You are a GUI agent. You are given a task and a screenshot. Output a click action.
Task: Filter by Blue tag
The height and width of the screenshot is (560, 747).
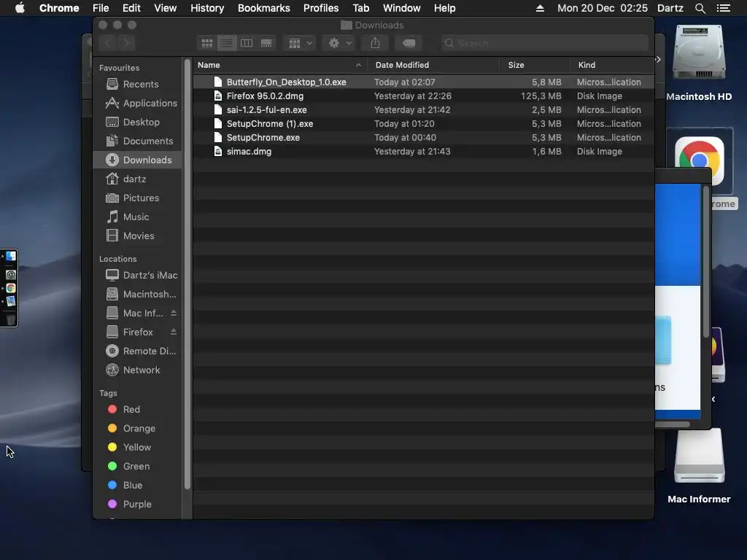pyautogui.click(x=137, y=486)
